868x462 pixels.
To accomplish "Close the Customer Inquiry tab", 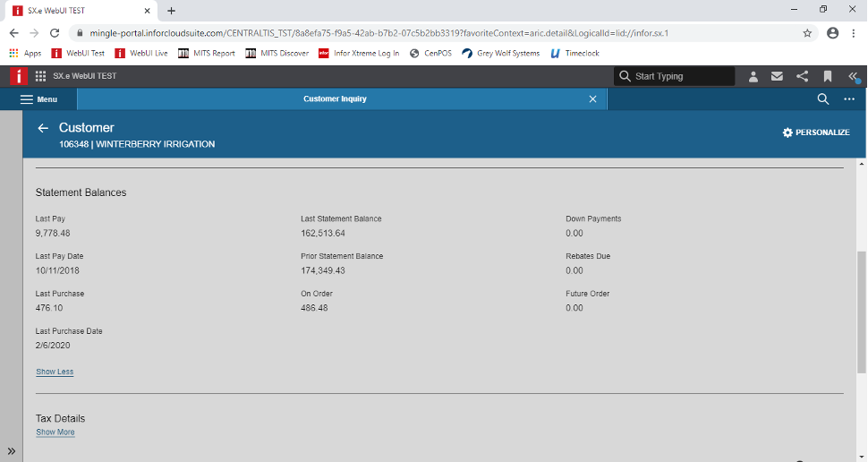I will pyautogui.click(x=593, y=99).
